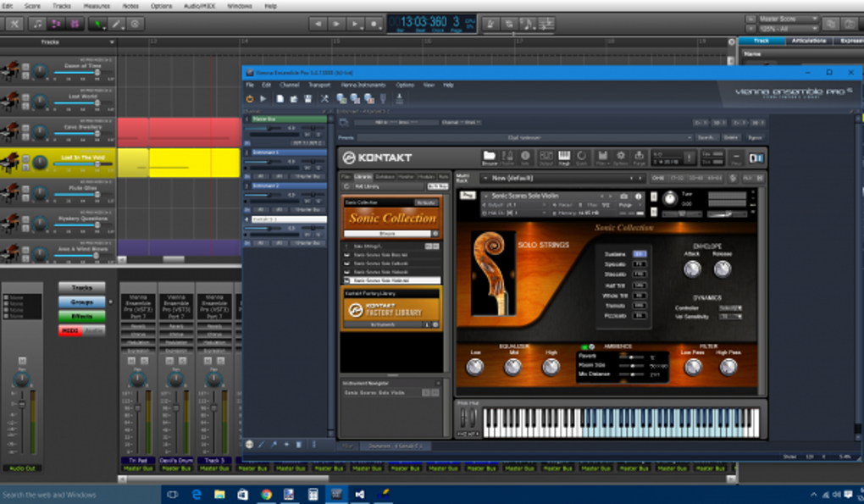
Task: Open the Dynamics Controller dropdown
Action: 731,308
